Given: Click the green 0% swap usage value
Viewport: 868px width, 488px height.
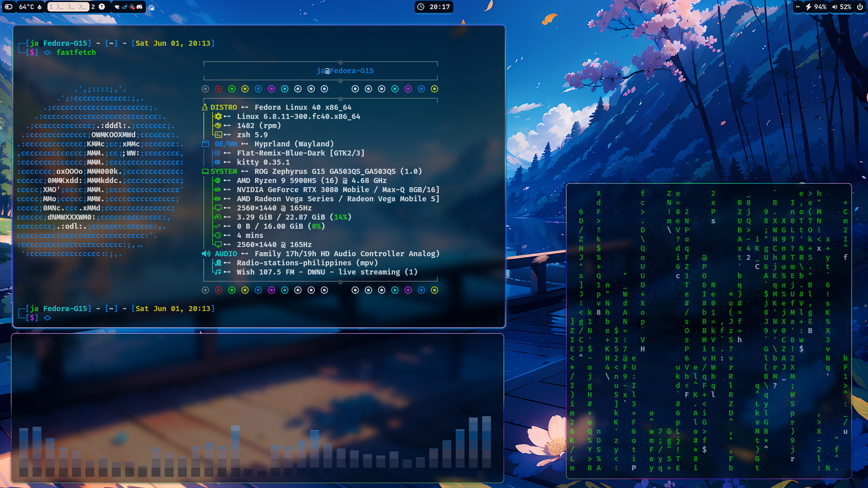Looking at the screenshot, I should (316, 226).
